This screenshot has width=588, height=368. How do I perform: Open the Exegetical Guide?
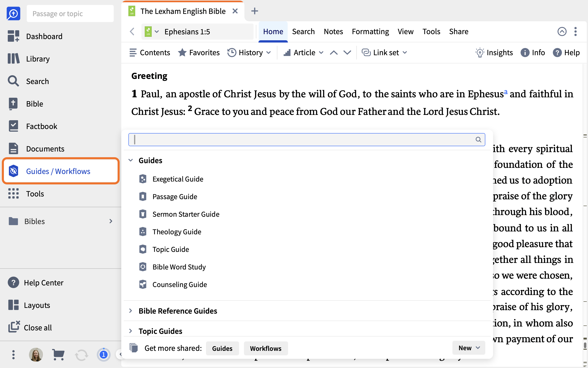pos(171,179)
